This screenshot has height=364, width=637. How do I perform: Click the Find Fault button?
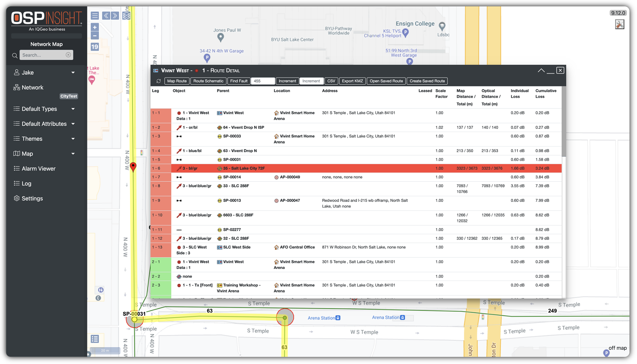coord(239,81)
